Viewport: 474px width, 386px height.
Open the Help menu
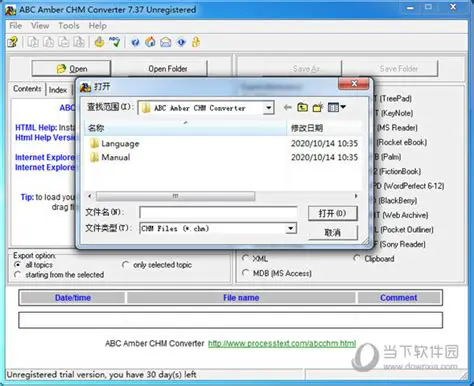97,26
